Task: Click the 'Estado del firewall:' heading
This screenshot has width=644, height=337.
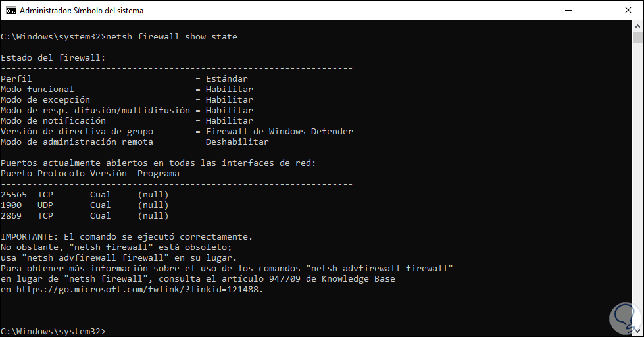Action: [53, 58]
